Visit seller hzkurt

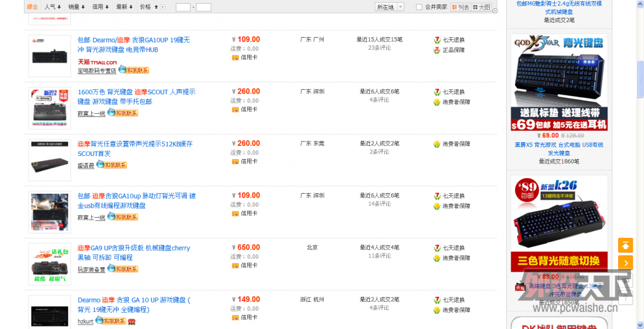(86, 321)
